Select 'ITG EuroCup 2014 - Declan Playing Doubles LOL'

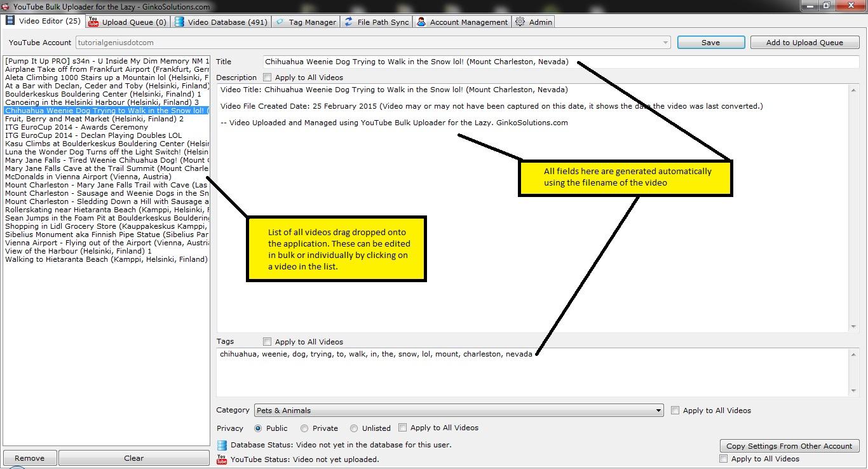coord(107,135)
